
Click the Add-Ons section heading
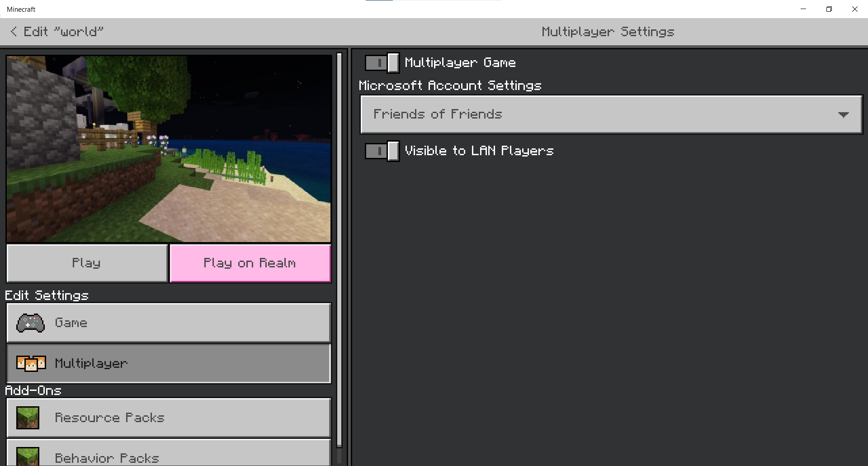[x=33, y=390]
